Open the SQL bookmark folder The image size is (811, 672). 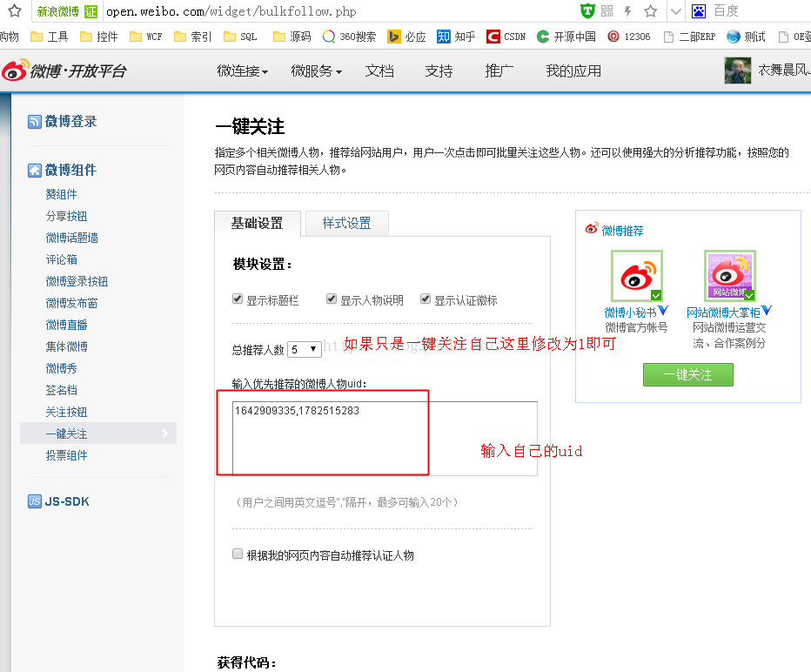click(240, 37)
